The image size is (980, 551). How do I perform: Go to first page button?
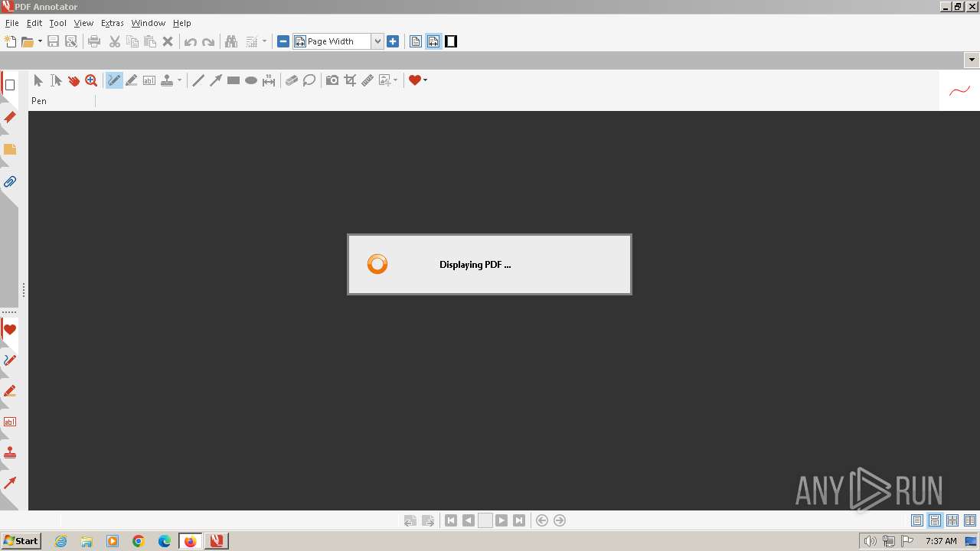click(451, 520)
